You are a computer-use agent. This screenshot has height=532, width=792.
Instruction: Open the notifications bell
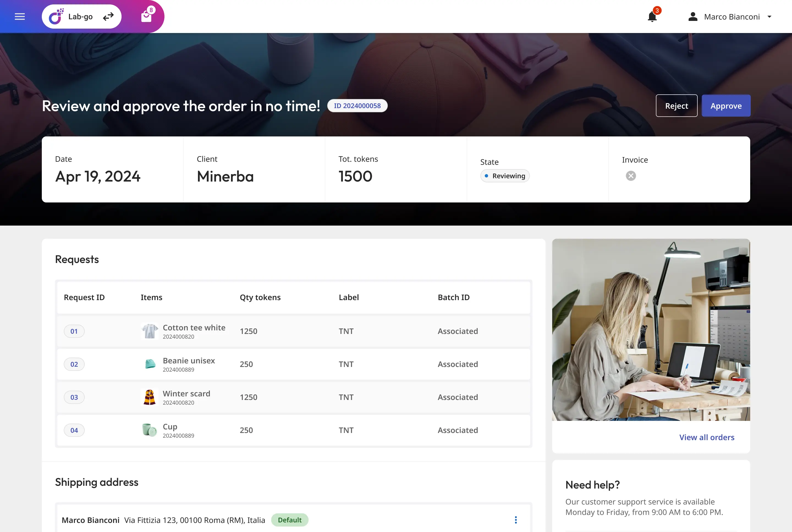(x=652, y=17)
